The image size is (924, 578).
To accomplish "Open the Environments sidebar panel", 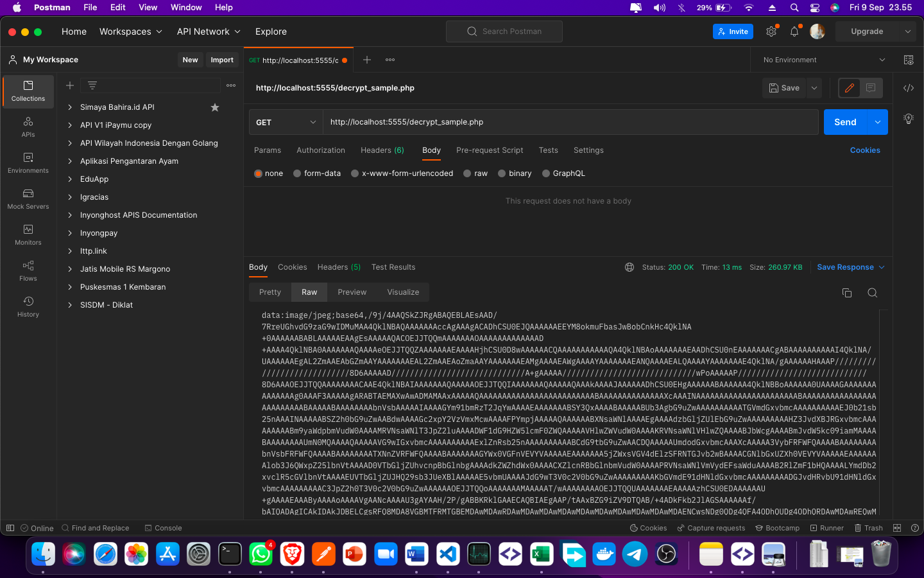I will click(28, 162).
